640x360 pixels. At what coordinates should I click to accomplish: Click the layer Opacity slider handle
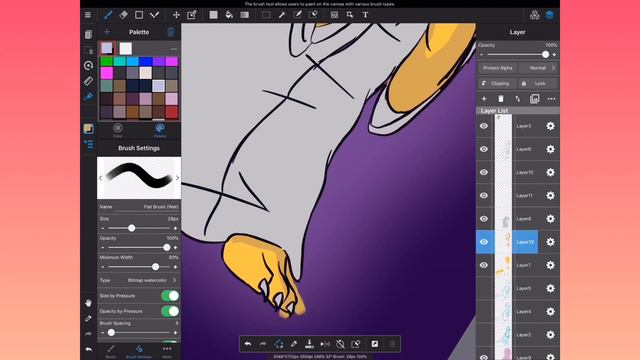point(546,55)
